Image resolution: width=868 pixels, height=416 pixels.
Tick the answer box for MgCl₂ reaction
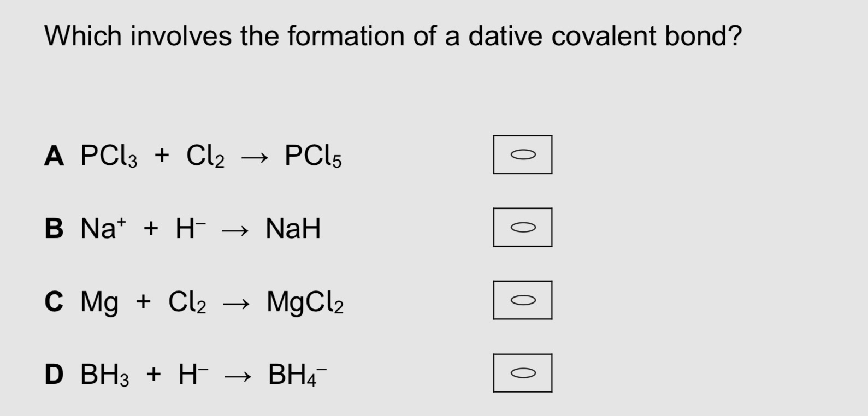tap(522, 300)
